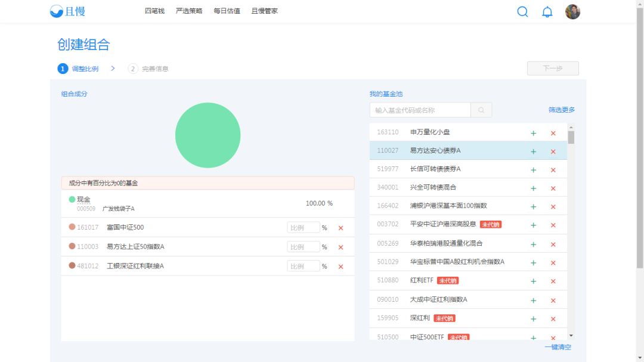The width and height of the screenshot is (644, 362).
Task: Click the 且慢 logo
Action: tap(67, 11)
